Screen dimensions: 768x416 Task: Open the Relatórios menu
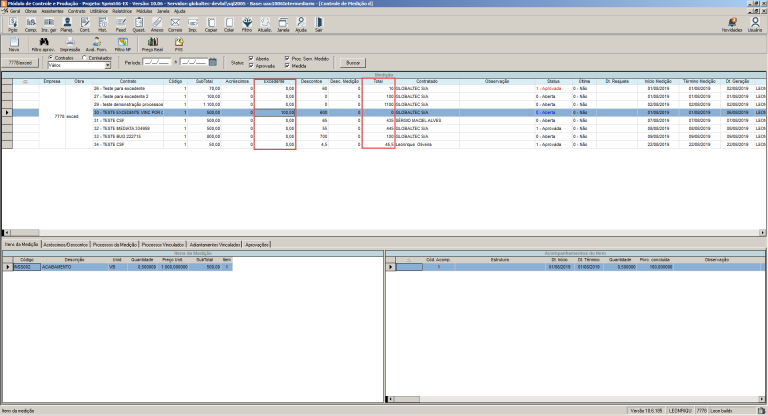coord(125,13)
